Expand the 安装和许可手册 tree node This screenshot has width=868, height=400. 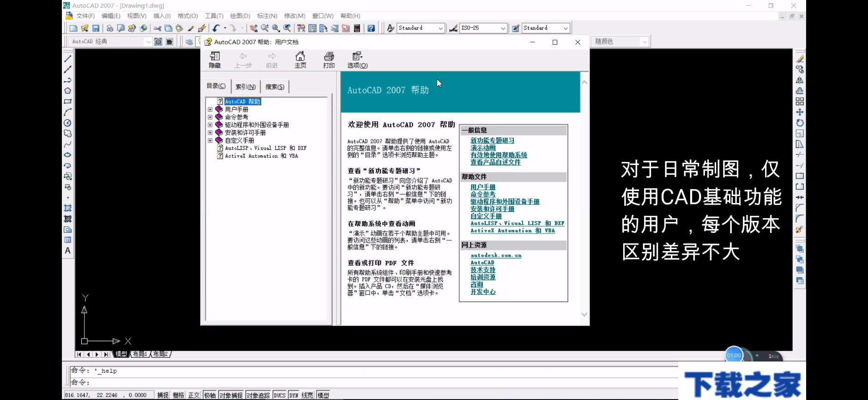click(x=210, y=133)
